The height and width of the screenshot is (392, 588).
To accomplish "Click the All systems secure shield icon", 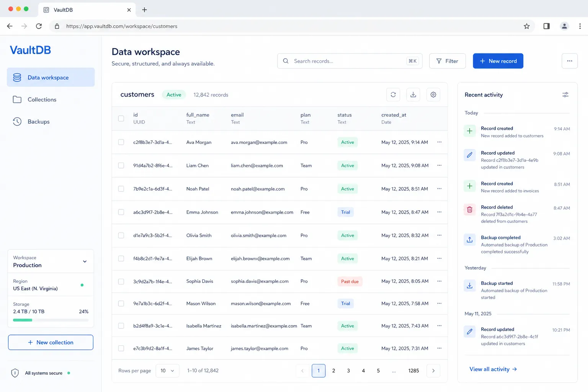I will pos(15,373).
